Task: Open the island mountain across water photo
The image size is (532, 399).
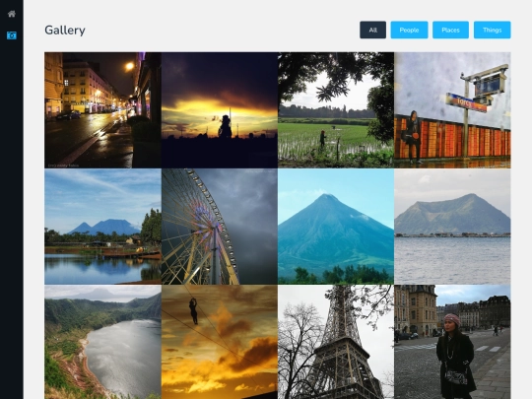Action: click(x=452, y=227)
